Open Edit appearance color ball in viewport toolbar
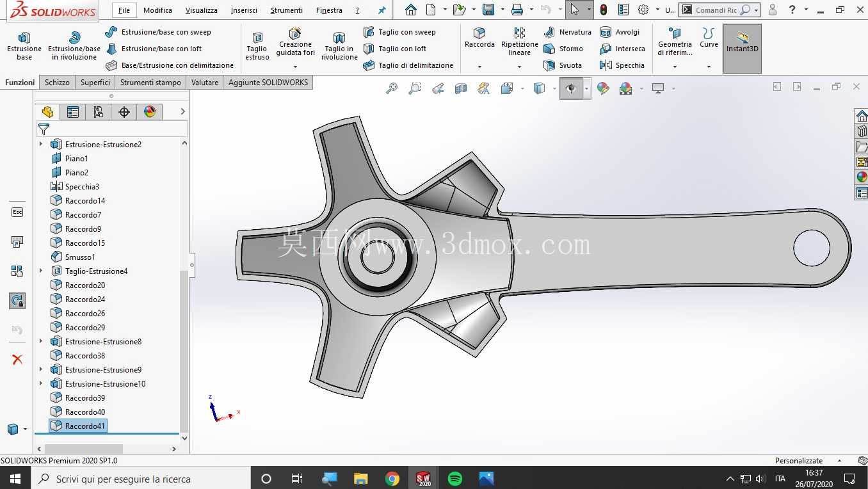 pyautogui.click(x=603, y=88)
